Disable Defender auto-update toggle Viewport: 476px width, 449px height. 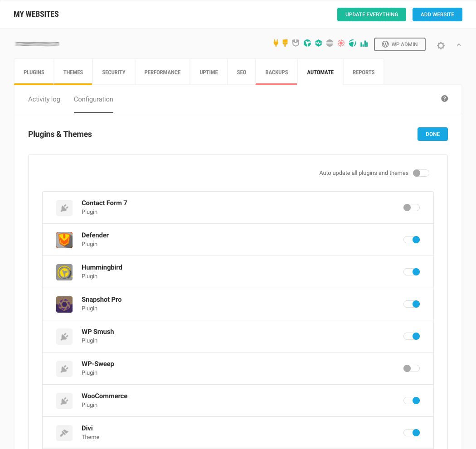(411, 240)
